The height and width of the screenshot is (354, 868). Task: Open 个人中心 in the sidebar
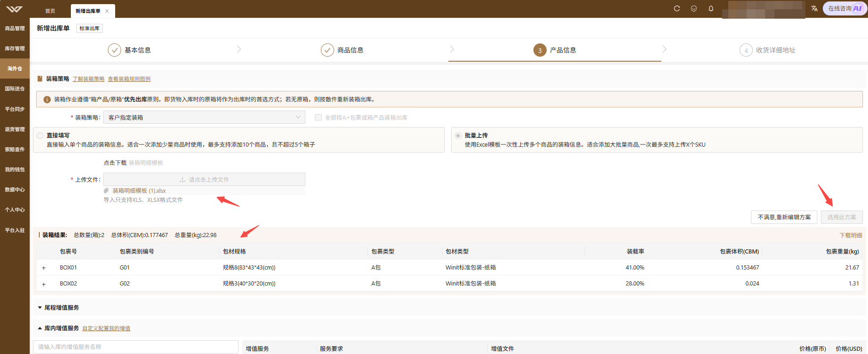coord(15,210)
